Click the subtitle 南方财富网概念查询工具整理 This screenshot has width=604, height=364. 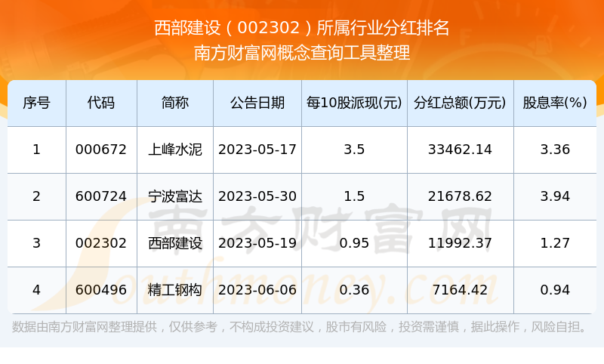[x=301, y=53]
